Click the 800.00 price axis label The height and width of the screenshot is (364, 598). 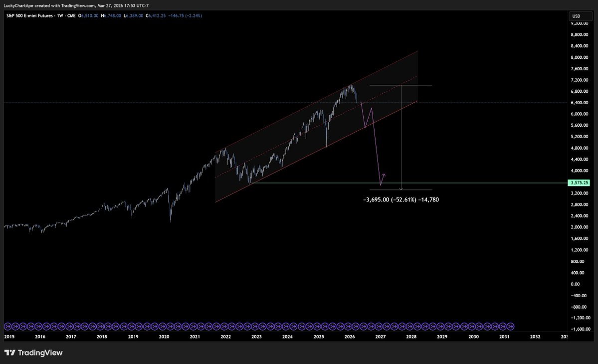pos(578,261)
